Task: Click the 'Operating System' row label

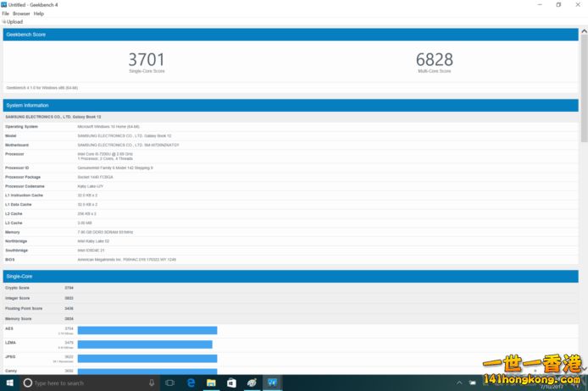Action: click(x=21, y=127)
